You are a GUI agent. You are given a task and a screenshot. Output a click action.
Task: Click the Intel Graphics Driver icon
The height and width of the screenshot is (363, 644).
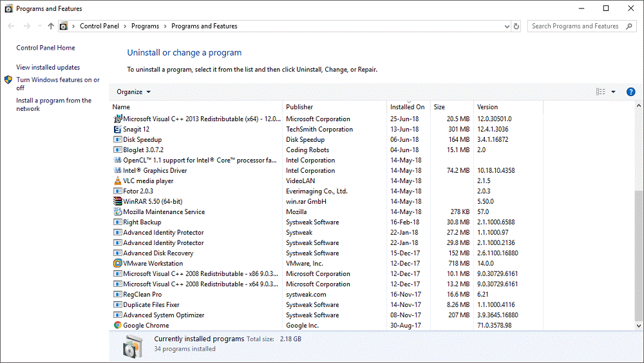coord(117,171)
